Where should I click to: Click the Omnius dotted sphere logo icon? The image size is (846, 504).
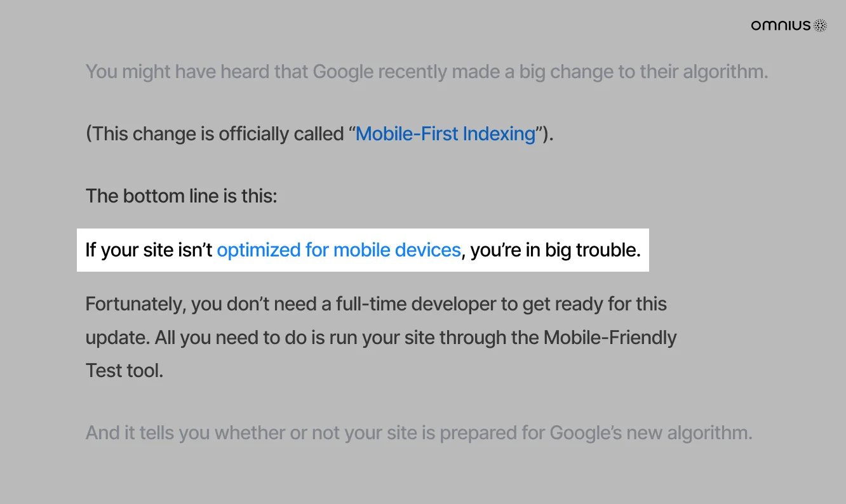[821, 25]
